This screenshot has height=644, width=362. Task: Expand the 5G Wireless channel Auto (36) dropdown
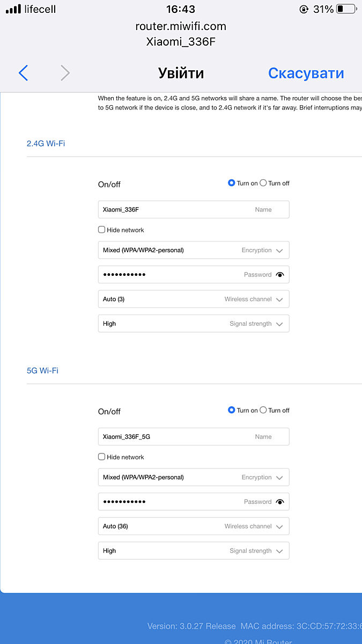tap(194, 526)
